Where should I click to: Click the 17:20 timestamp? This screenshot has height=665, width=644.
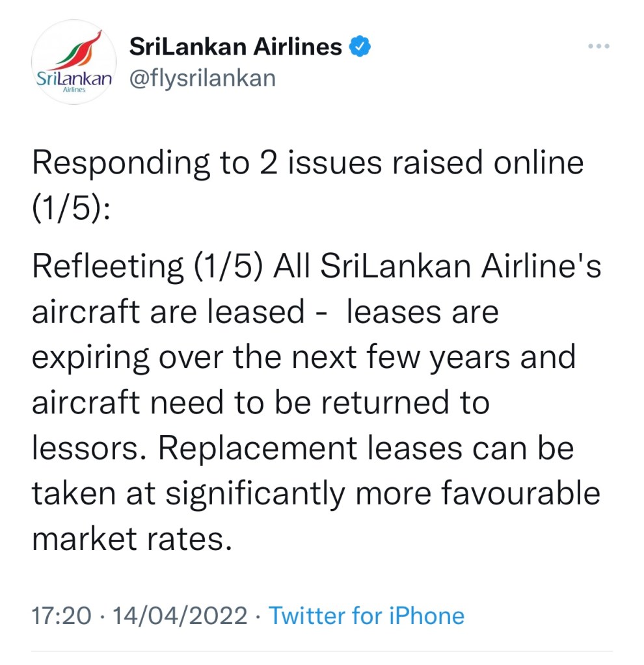(62, 616)
